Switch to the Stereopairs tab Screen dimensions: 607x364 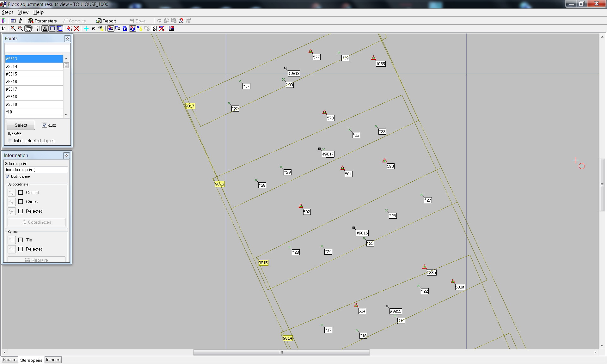(x=31, y=360)
